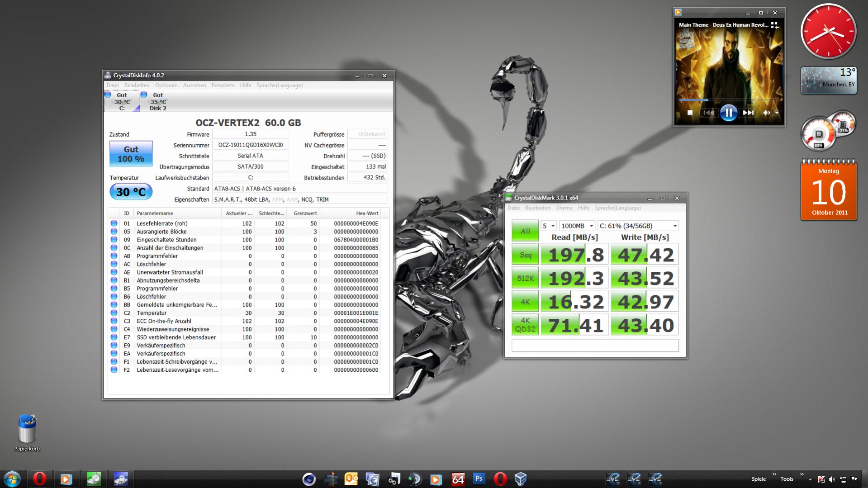868x488 pixels.
Task: Open the Datei menu in CrystalDiskInfo
Action: coord(113,85)
